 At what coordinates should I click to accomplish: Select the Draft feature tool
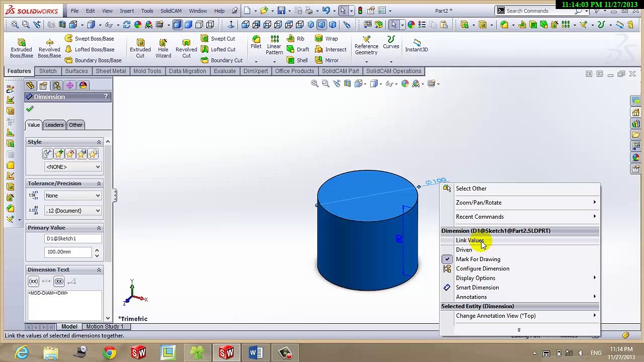point(298,49)
